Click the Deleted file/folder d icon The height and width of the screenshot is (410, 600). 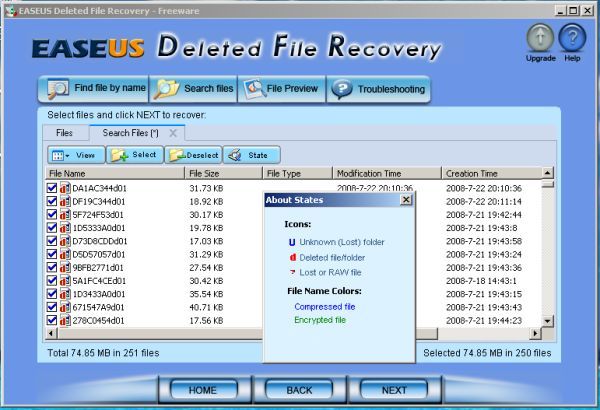click(x=293, y=257)
